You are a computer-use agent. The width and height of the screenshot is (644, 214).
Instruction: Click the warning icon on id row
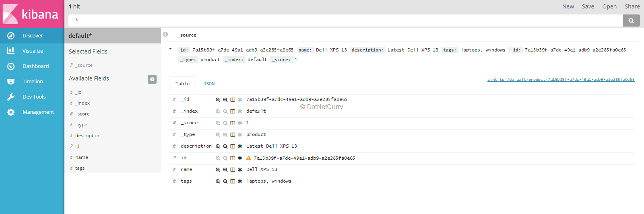coord(249,158)
